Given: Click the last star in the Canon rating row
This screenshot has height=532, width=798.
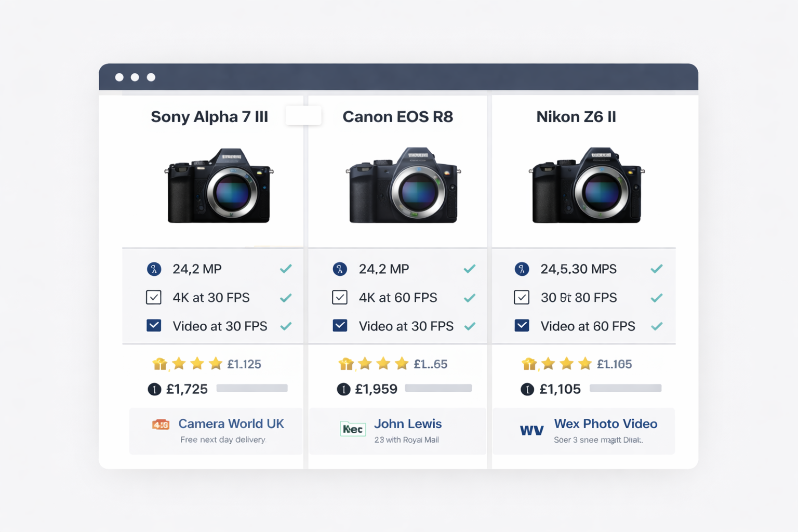Looking at the screenshot, I should click(x=401, y=364).
